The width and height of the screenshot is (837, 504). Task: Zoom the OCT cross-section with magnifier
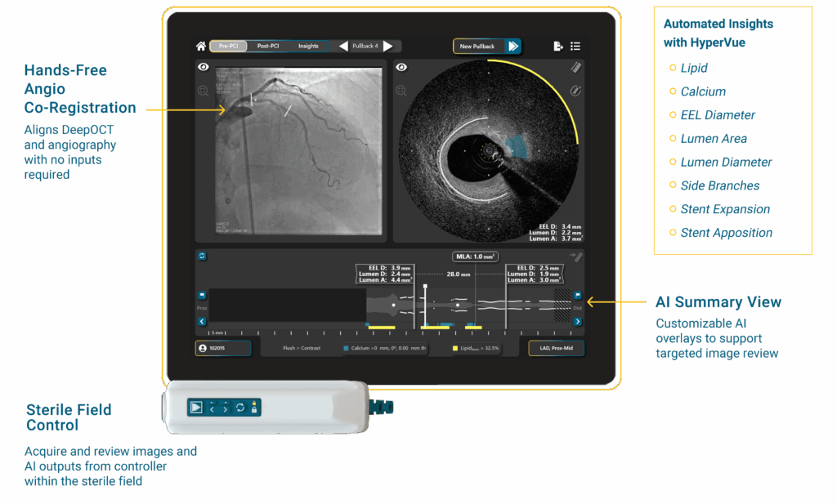401,91
